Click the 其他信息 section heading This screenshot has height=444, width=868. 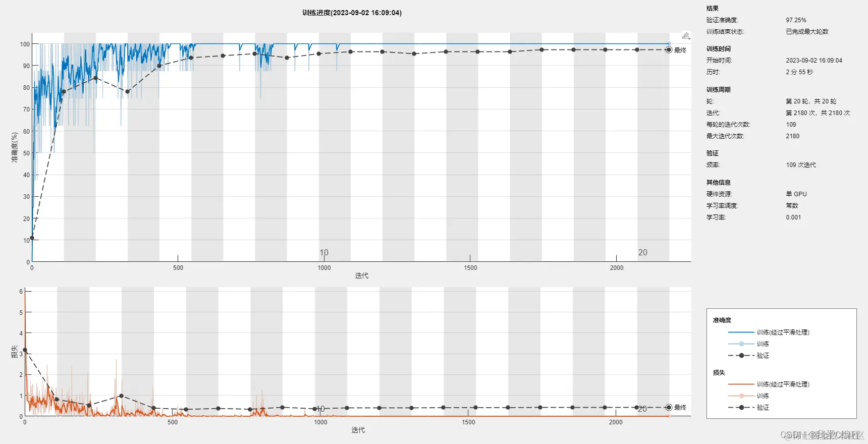[x=718, y=183]
